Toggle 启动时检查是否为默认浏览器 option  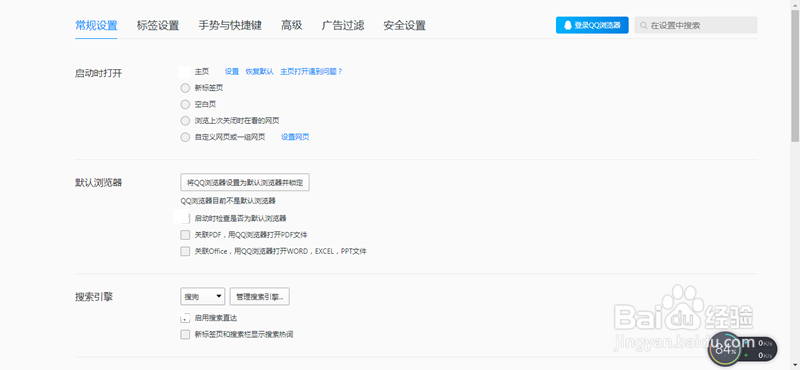coord(184,218)
